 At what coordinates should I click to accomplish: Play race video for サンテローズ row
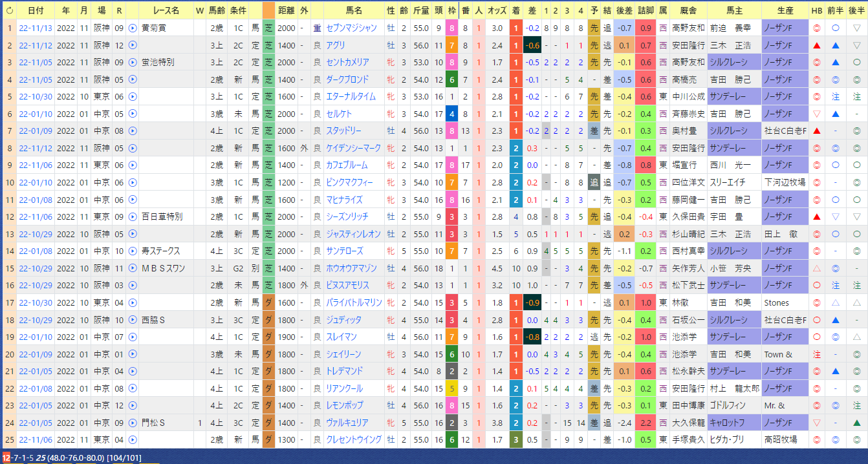coord(133,251)
